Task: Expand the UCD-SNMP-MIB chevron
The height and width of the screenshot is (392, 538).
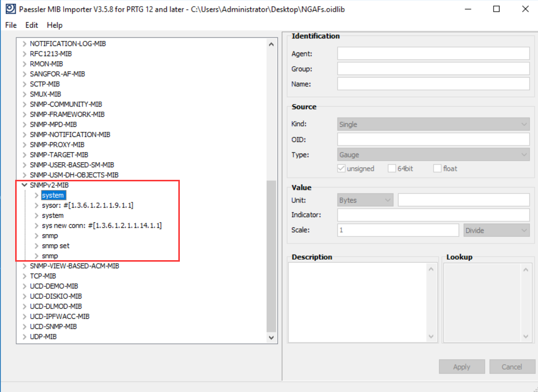Action: pos(24,327)
